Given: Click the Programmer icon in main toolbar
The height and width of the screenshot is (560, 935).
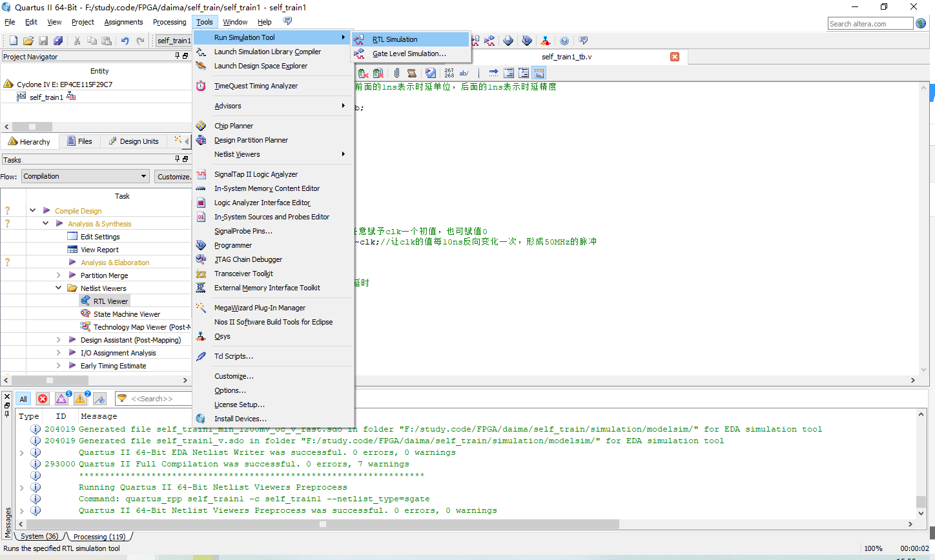Looking at the screenshot, I should tap(527, 41).
